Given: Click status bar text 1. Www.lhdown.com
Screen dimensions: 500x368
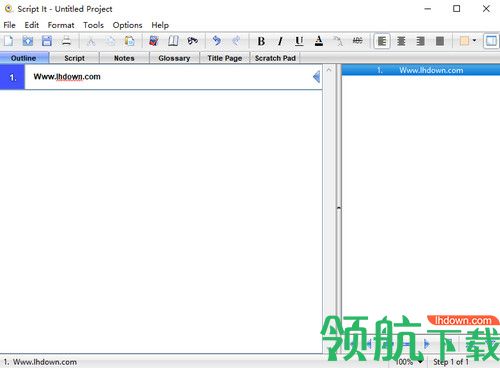Looking at the screenshot, I should (40, 362).
